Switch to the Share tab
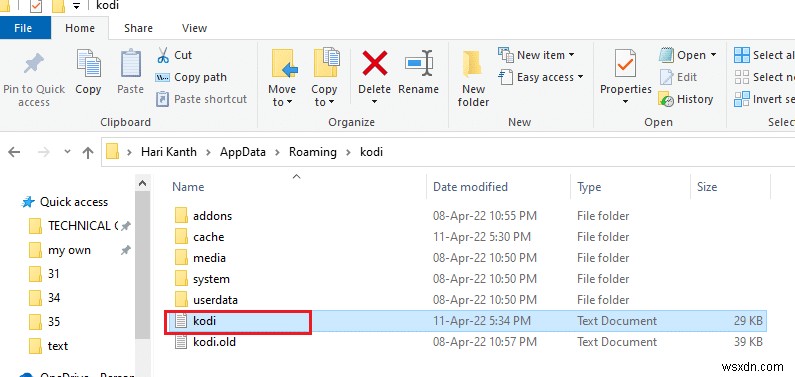Screen dimensions: 795x377 138,28
